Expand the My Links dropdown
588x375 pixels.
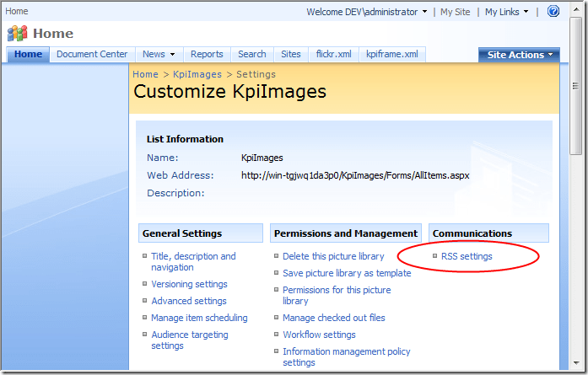coord(507,12)
